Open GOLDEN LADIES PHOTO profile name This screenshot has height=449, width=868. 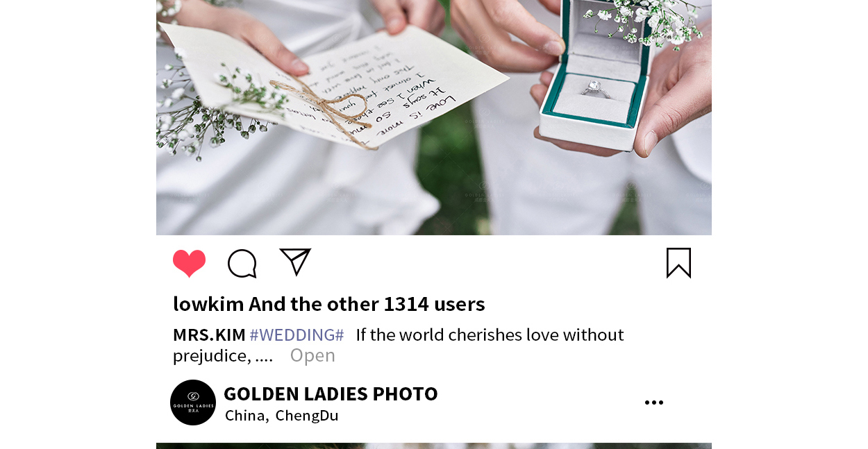click(331, 393)
